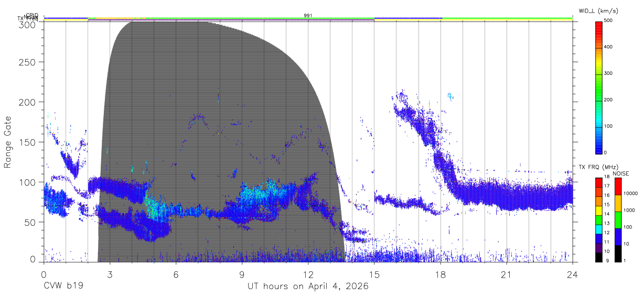This screenshot has width=644, height=297.
Task: Click the '250' tick label on Range Gate axis
Action: coord(28,62)
